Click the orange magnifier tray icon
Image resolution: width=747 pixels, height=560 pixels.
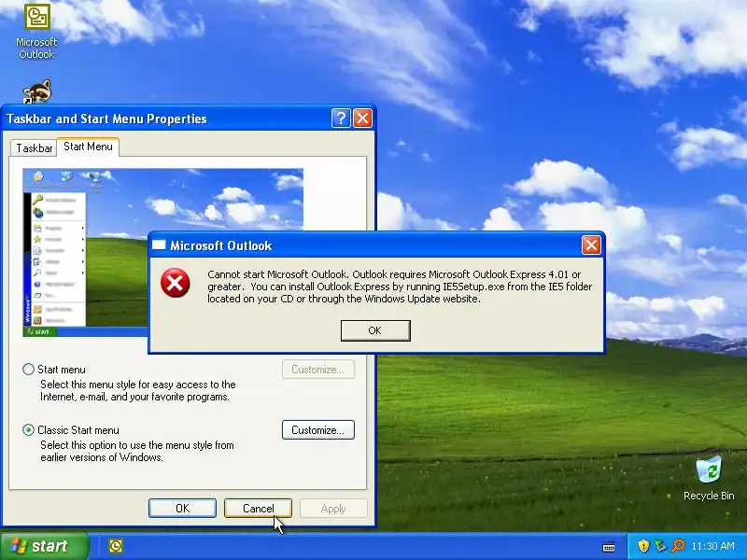(678, 546)
